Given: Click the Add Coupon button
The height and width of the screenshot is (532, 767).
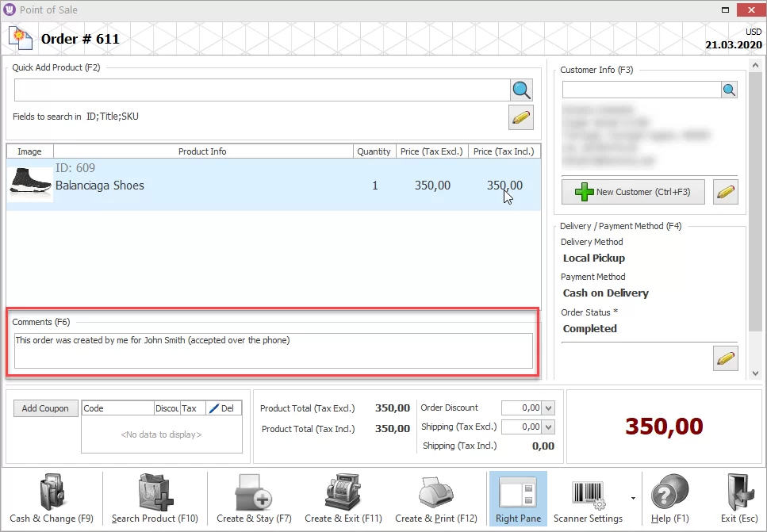Looking at the screenshot, I should (45, 408).
